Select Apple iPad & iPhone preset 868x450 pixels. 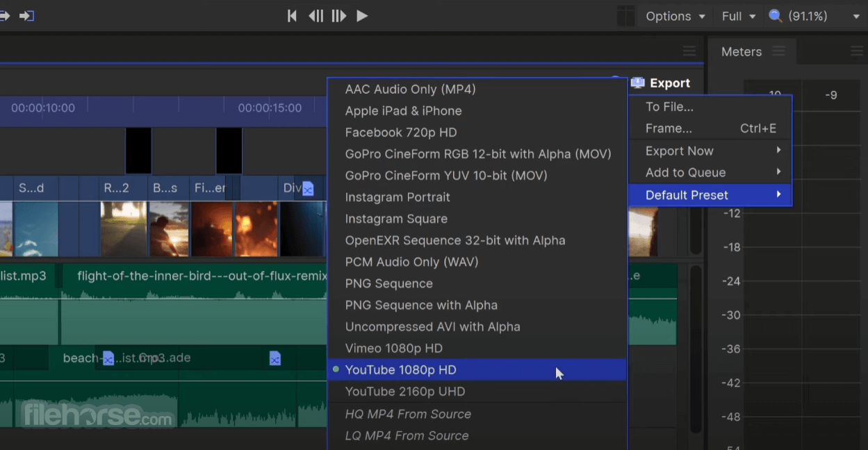[477, 110]
